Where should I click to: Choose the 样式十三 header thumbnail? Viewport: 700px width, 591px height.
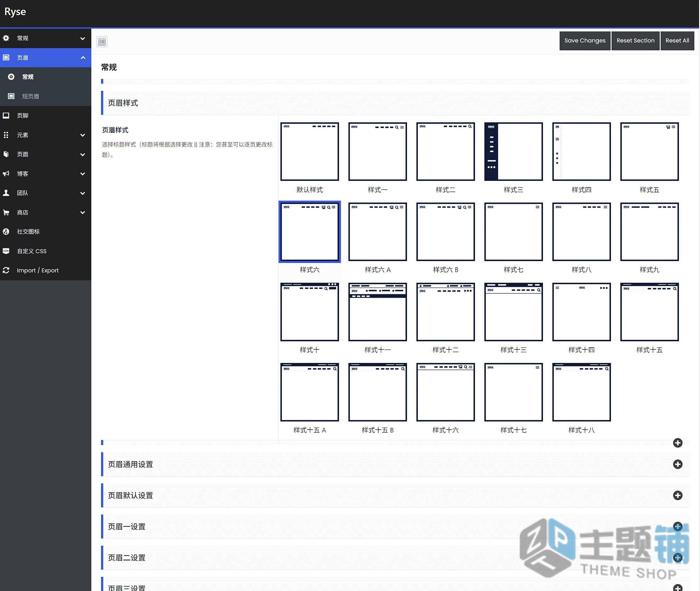point(514,312)
